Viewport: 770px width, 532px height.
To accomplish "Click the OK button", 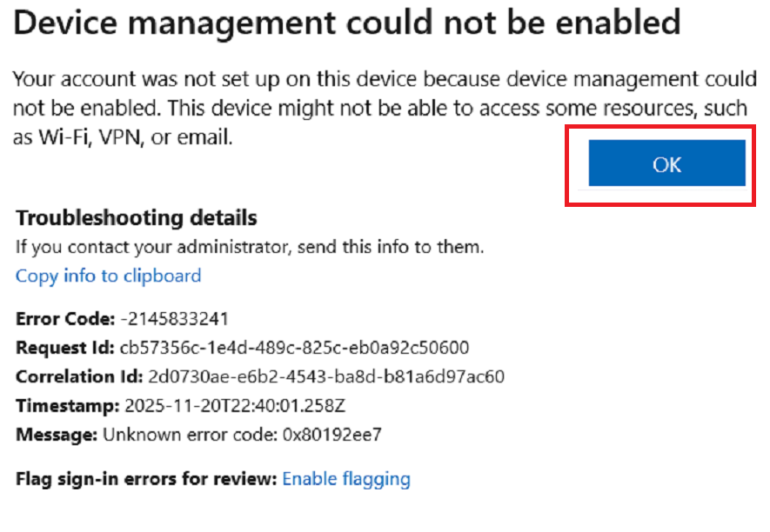I will pos(666,164).
